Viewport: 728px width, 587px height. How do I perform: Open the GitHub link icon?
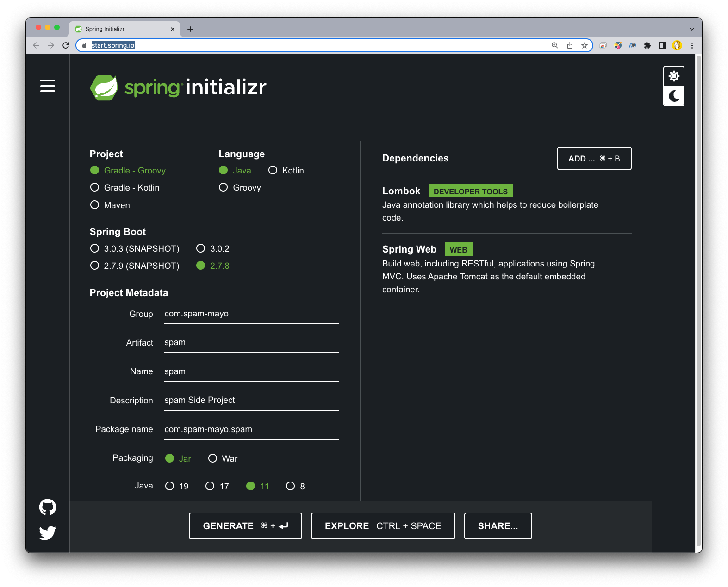pos(47,507)
